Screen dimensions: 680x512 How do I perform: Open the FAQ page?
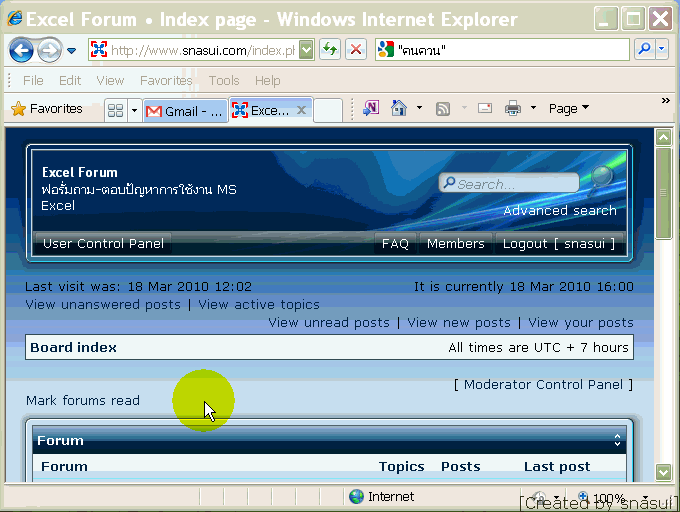click(395, 244)
